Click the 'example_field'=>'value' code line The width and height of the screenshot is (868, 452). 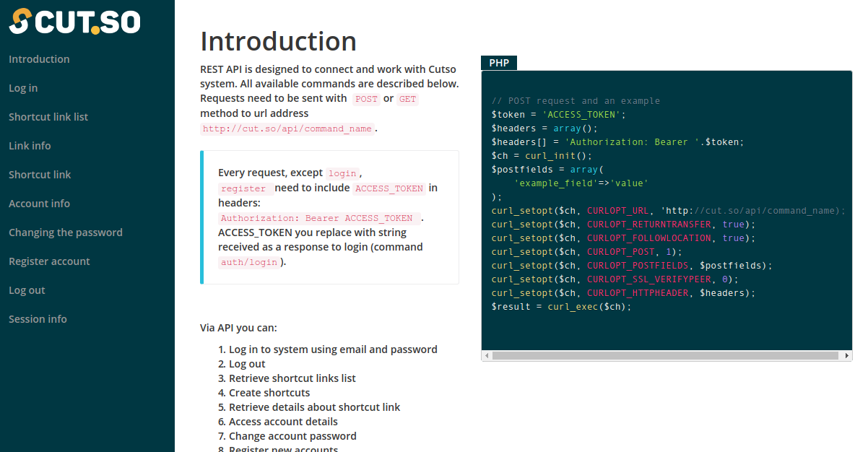[x=581, y=183]
